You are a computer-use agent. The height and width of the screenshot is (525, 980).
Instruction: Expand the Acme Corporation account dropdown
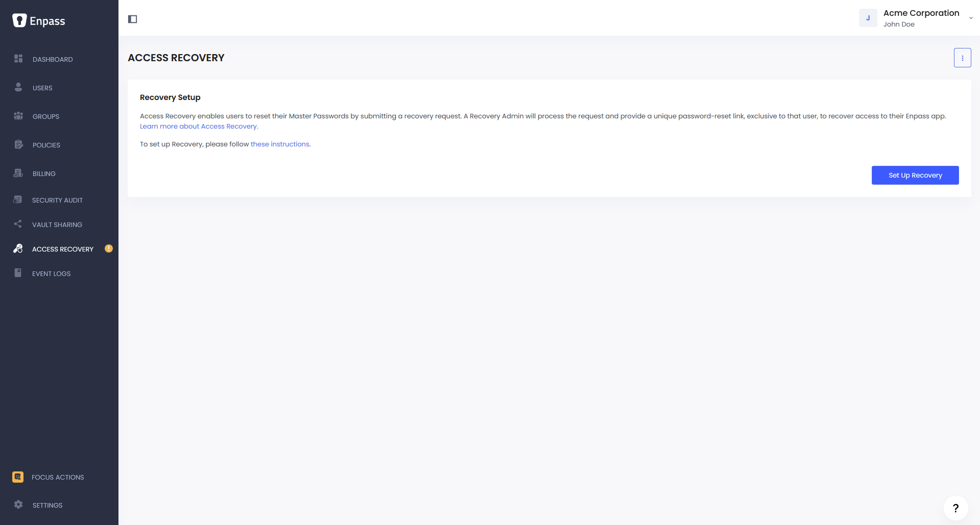point(971,18)
